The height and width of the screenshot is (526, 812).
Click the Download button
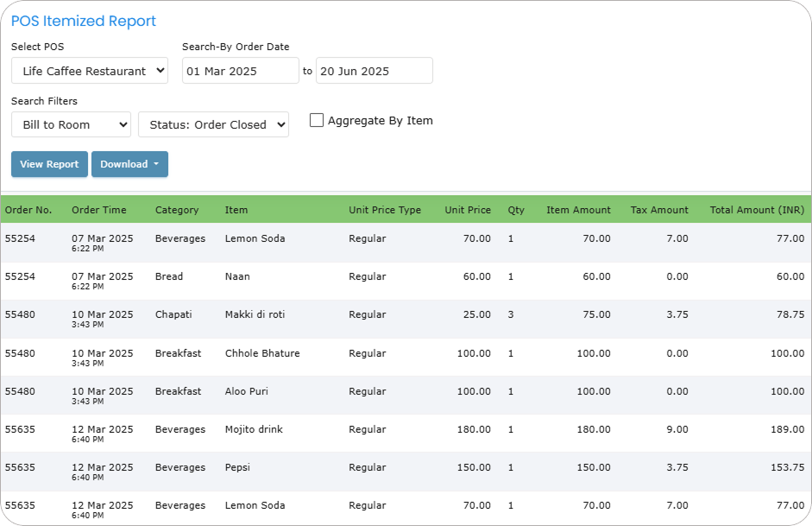pyautogui.click(x=124, y=163)
